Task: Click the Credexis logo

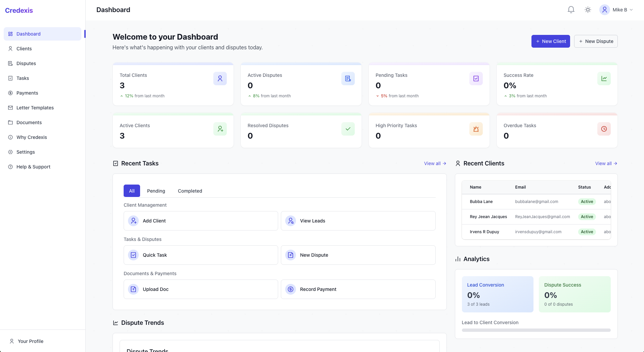Action: 19,10
